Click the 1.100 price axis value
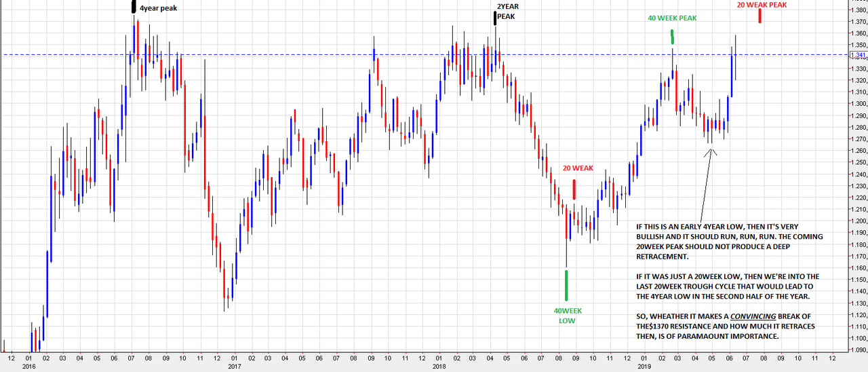 (x=859, y=339)
